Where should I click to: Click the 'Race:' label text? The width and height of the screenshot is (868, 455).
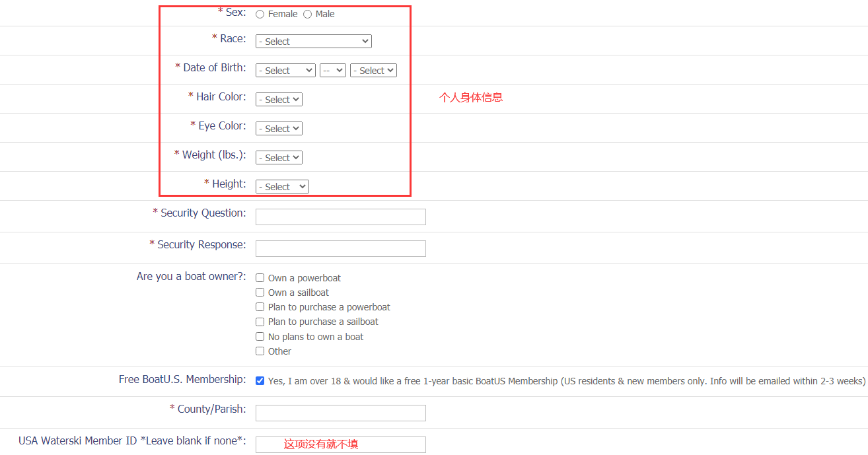(x=233, y=39)
